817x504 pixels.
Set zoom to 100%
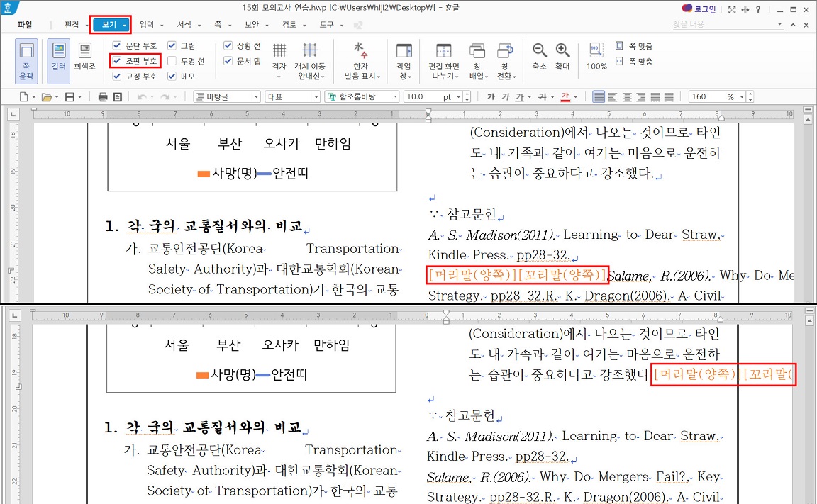click(596, 56)
